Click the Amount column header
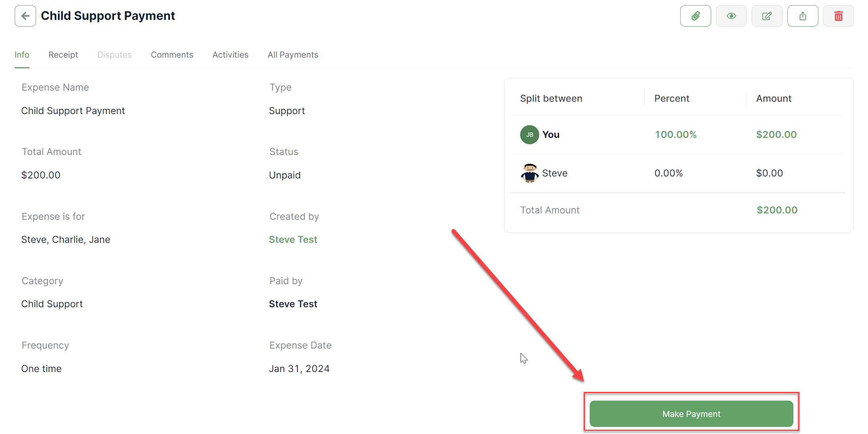868x434 pixels. (773, 99)
